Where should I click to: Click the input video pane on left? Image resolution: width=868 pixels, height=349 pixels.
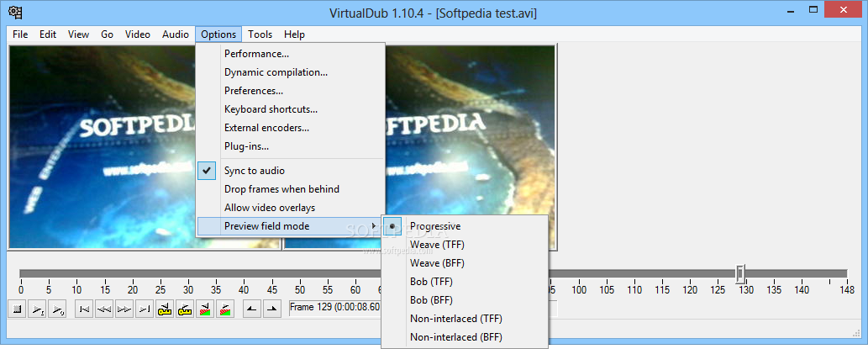(x=103, y=147)
